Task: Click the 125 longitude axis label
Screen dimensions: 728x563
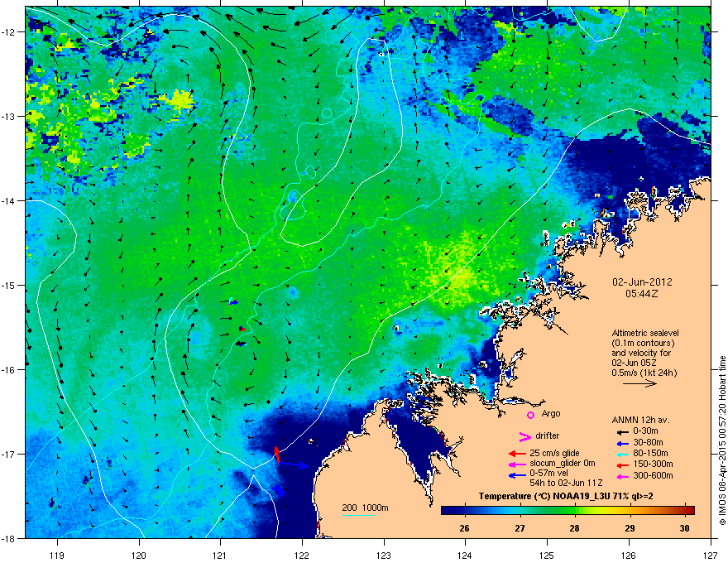Action: point(547,556)
